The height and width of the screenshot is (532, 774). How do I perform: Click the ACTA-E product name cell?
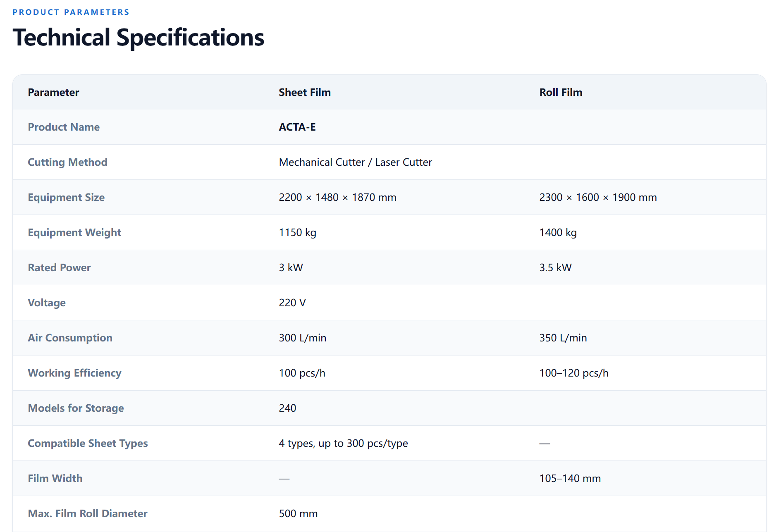coord(297,127)
